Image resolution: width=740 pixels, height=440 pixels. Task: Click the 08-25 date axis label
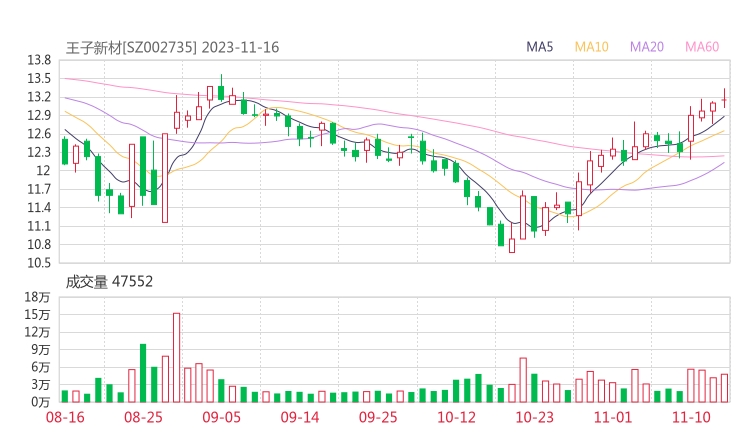tap(143, 417)
